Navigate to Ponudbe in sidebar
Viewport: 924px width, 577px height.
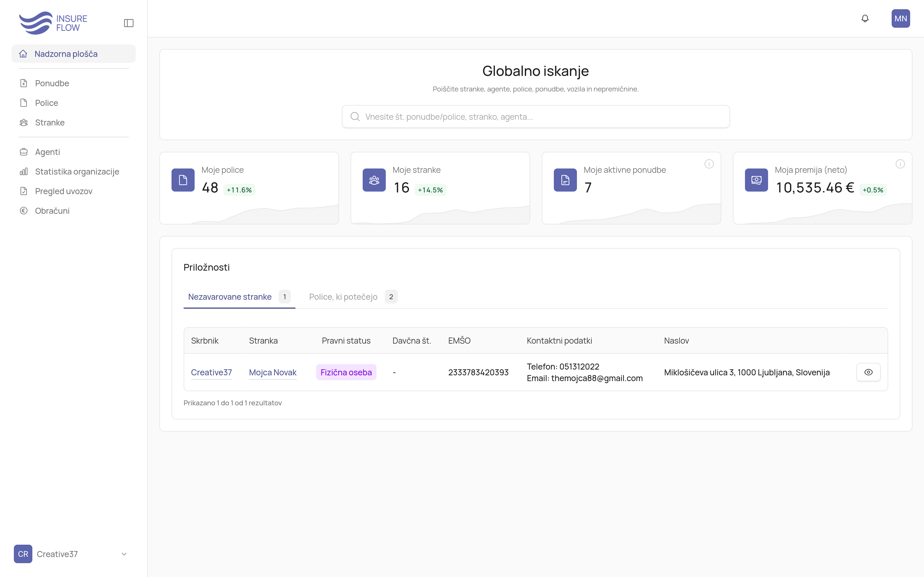tap(52, 83)
